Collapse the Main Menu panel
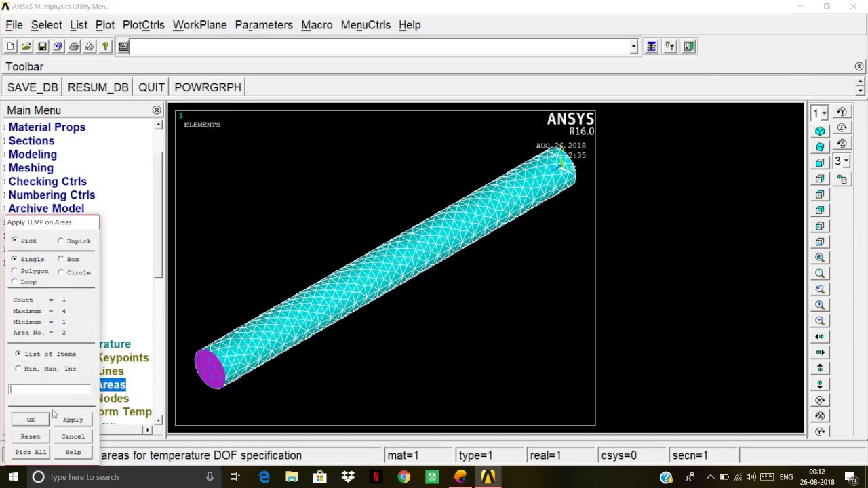The height and width of the screenshot is (488, 868). 157,110
